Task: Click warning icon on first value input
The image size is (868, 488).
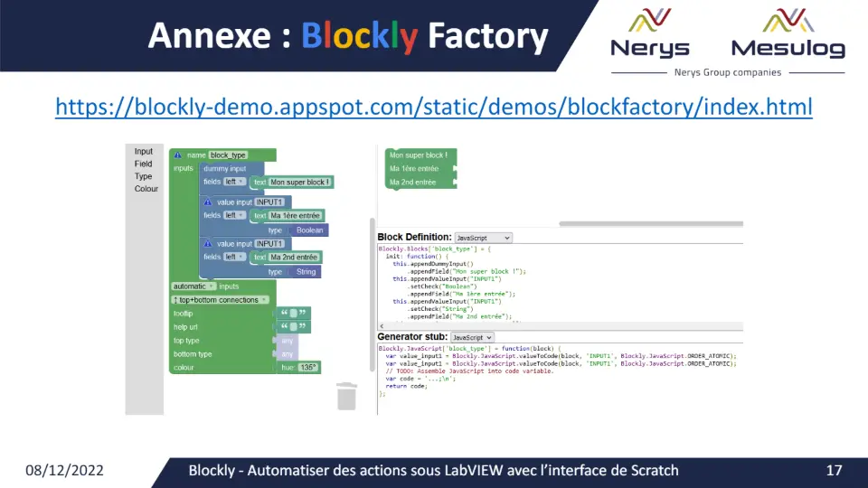Action: (x=208, y=202)
